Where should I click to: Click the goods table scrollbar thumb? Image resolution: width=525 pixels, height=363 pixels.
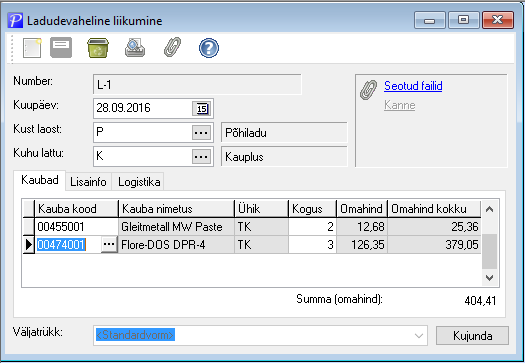(x=489, y=251)
